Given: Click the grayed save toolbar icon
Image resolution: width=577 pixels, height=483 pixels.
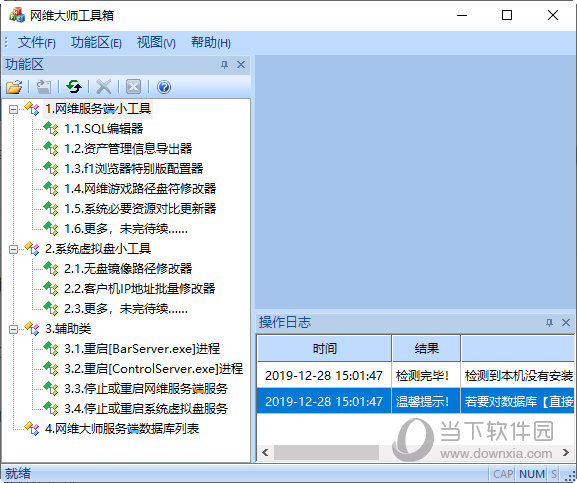Looking at the screenshot, I should click(44, 87).
